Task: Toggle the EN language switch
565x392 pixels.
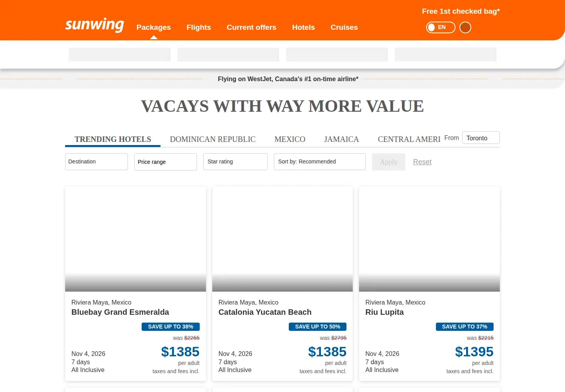Action: point(441,27)
